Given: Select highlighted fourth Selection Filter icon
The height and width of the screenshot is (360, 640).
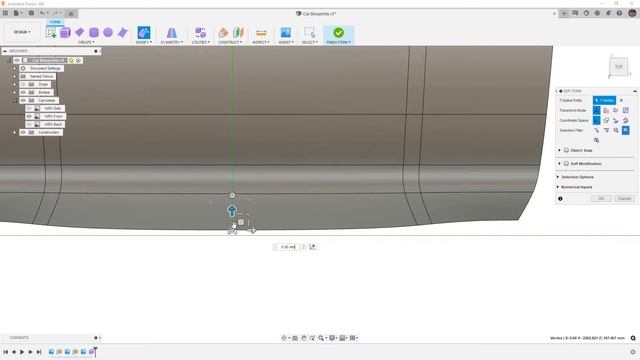Looking at the screenshot, I should (x=626, y=130).
